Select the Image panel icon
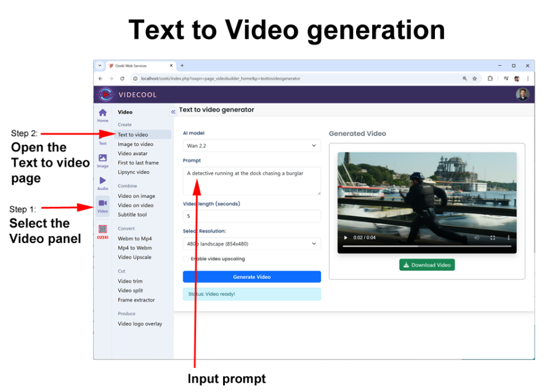Viewport: 555px width, 392px height. (x=102, y=160)
